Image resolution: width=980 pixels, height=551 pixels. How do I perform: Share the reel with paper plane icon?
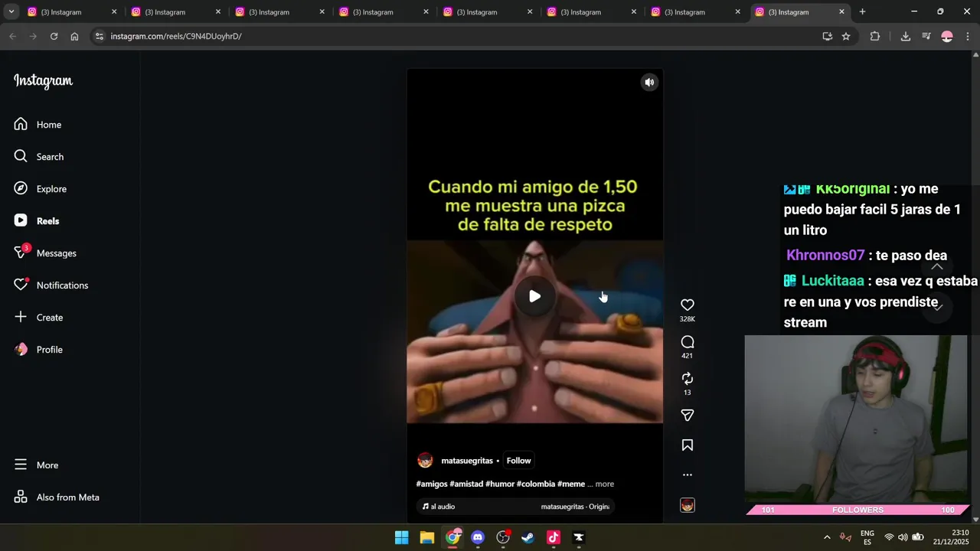[x=688, y=416]
